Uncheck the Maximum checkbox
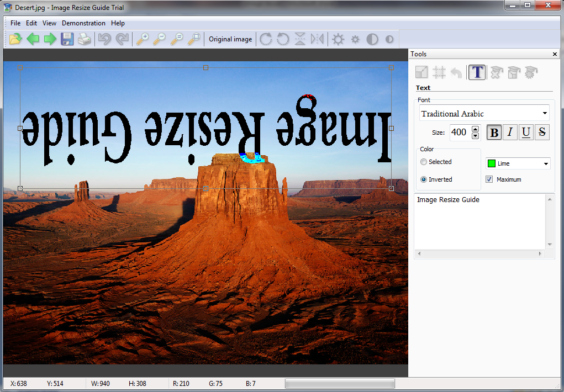Screen dimensions: 564x392 tap(489, 179)
